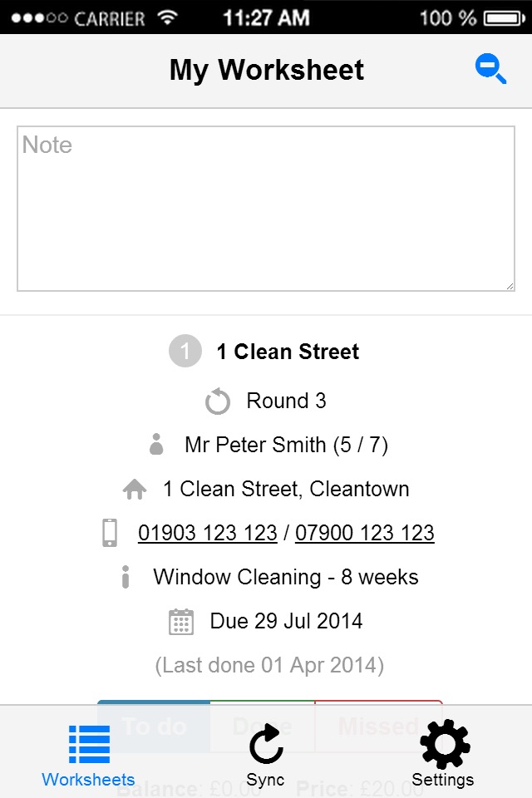The image size is (532, 798).
Task: Call landline number 01903 123 123
Action: click(x=207, y=533)
